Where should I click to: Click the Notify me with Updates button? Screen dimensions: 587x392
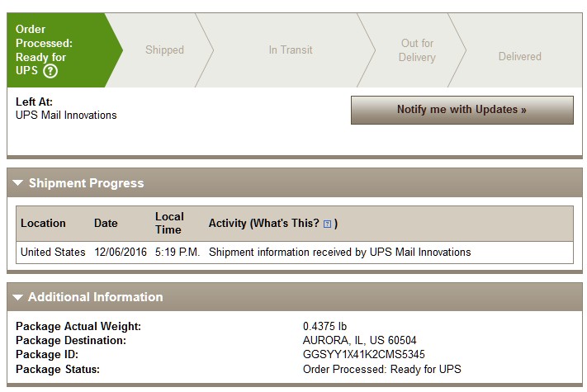point(462,110)
